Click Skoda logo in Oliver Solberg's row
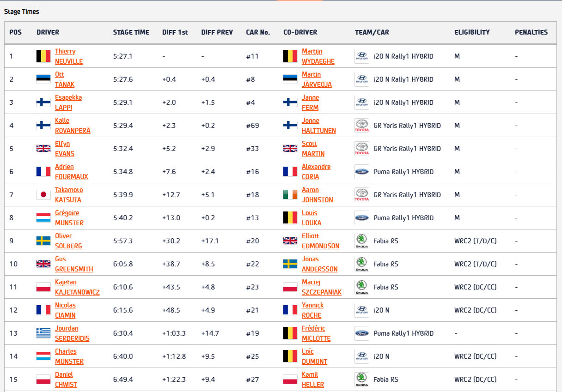The width and height of the screenshot is (562, 392). pyautogui.click(x=361, y=241)
